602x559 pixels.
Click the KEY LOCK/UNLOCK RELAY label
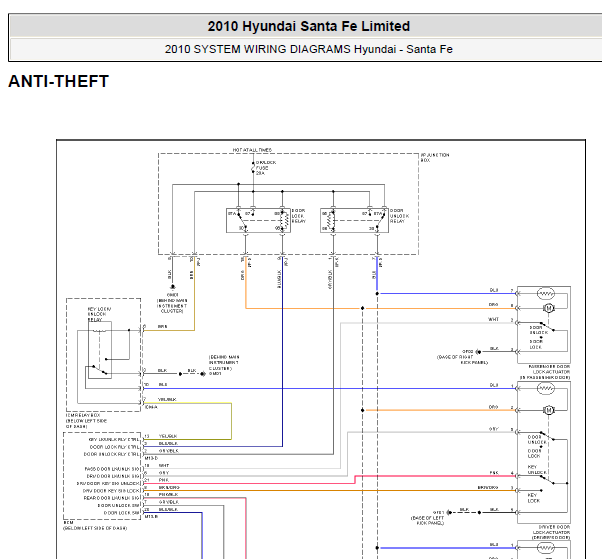tap(99, 314)
